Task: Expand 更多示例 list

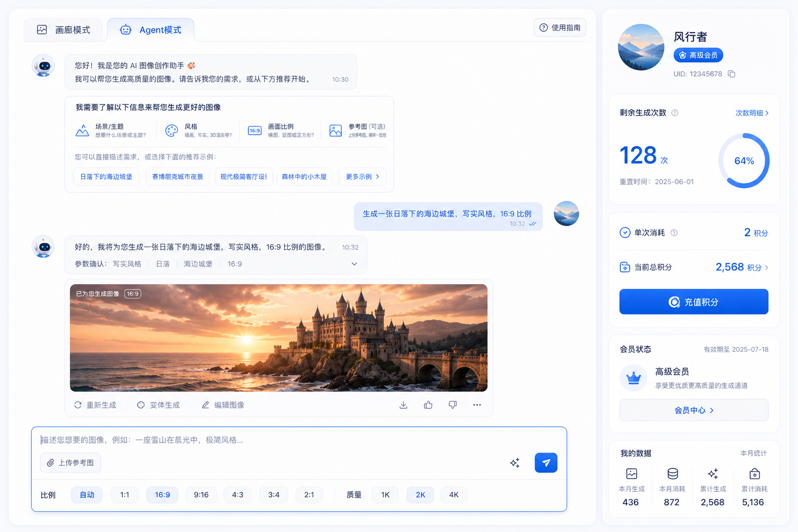Action: click(x=362, y=177)
